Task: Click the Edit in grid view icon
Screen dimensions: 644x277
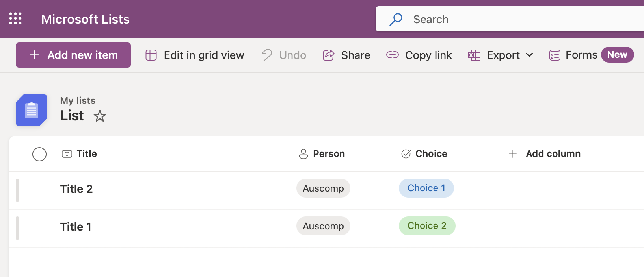Action: point(151,55)
